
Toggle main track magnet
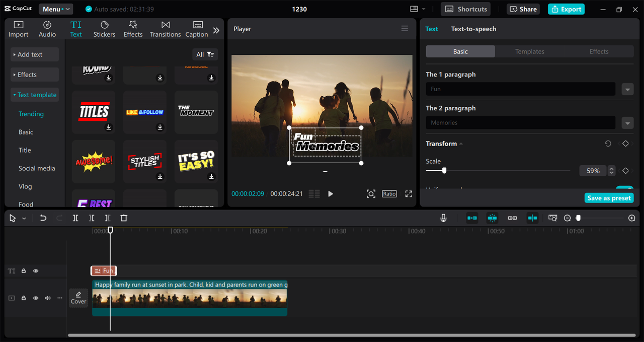point(472,218)
